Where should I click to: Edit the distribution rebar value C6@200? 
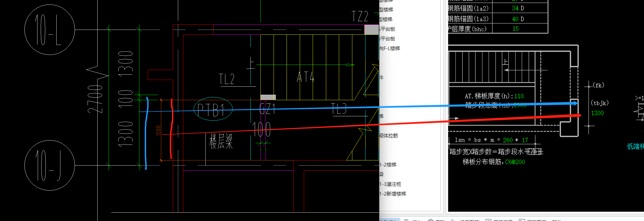[x=515, y=162]
